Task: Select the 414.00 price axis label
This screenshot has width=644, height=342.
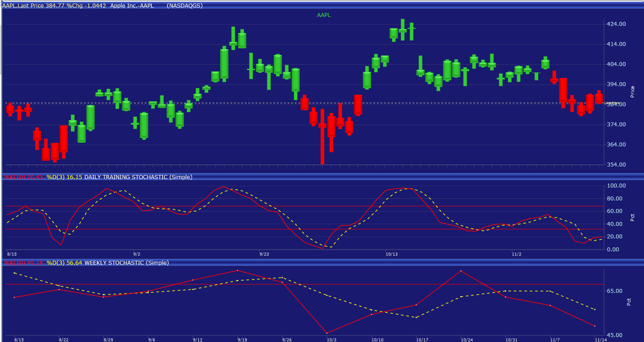Action: (x=616, y=44)
